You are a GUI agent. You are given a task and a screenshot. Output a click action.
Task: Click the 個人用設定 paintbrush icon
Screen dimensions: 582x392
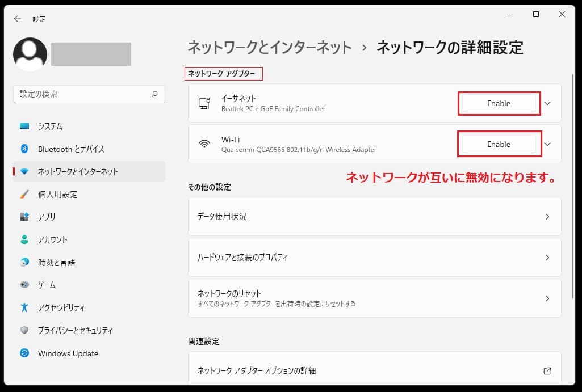(x=24, y=194)
